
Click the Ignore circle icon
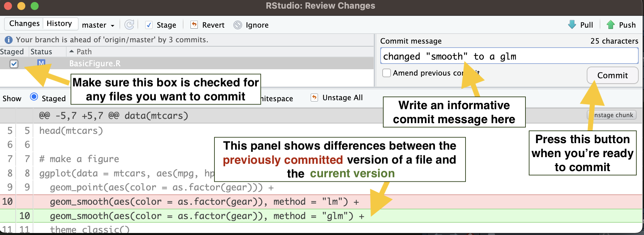238,25
